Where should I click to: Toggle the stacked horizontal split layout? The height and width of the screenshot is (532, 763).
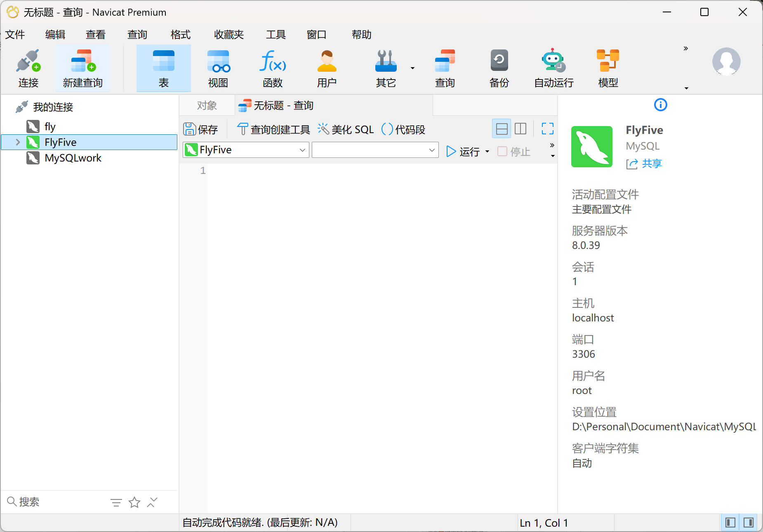(502, 129)
